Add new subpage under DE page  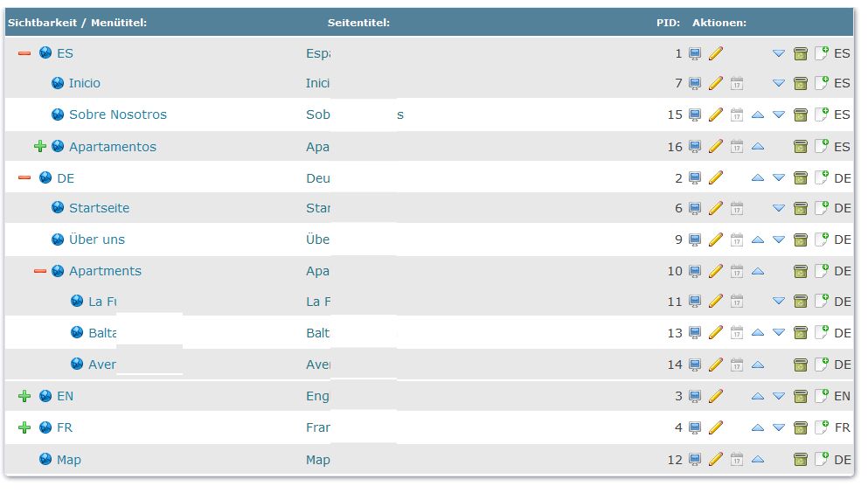(821, 177)
